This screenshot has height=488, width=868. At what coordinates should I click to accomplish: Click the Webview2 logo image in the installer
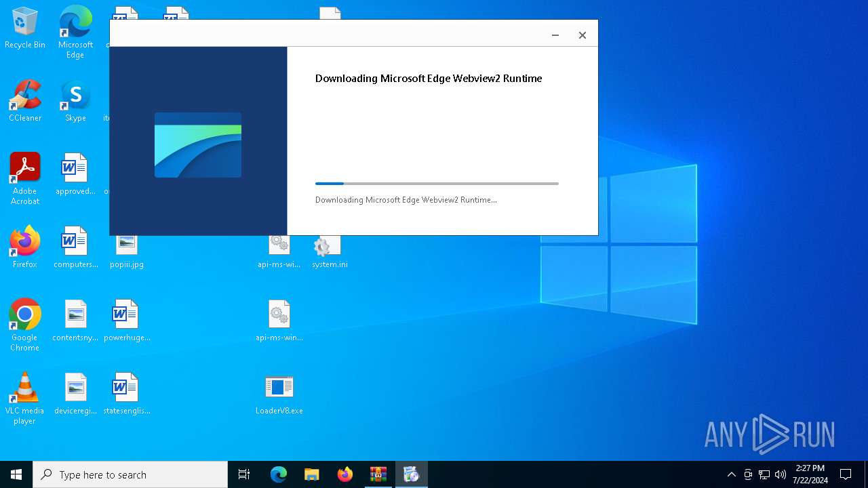pyautogui.click(x=198, y=145)
